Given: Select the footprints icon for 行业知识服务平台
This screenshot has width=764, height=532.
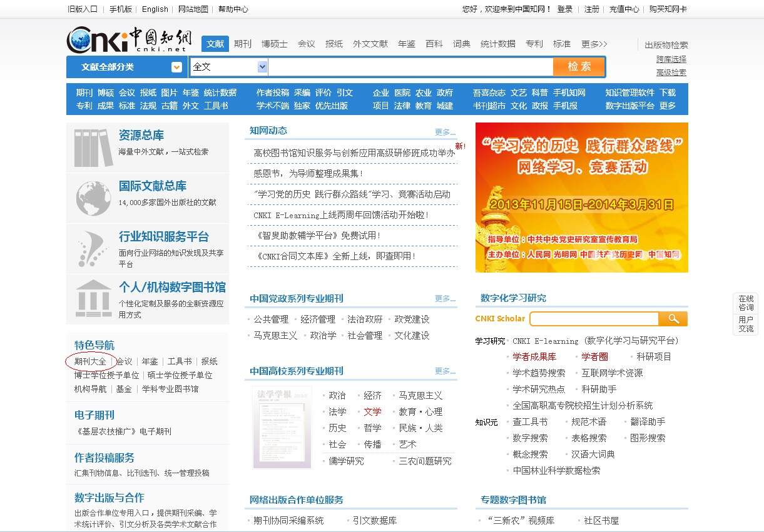Looking at the screenshot, I should [x=93, y=248].
